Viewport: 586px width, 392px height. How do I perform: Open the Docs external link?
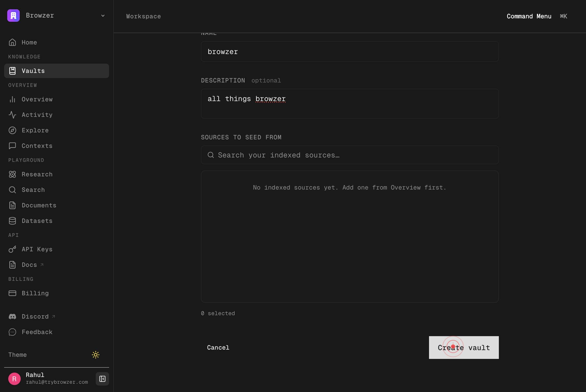pos(57,265)
